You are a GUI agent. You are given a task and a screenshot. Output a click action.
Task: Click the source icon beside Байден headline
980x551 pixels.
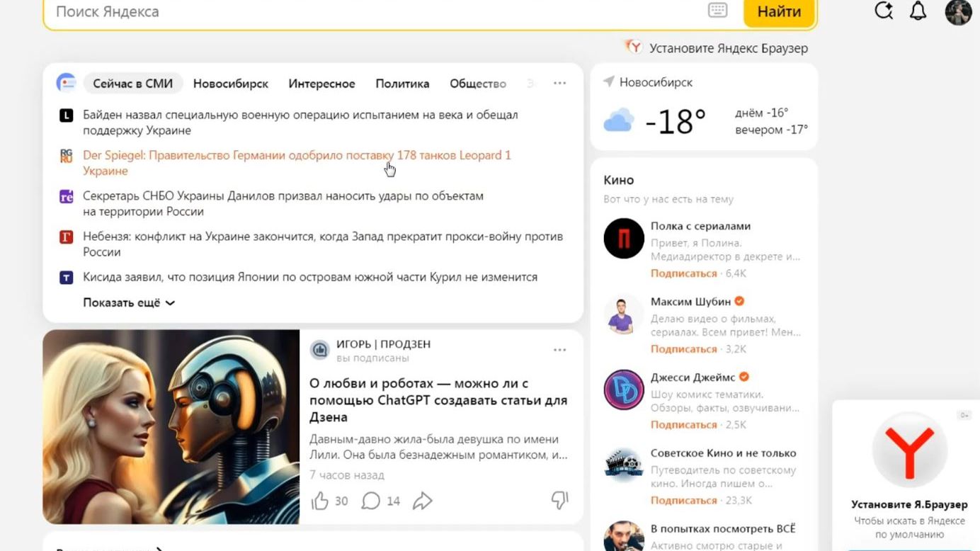[66, 115]
